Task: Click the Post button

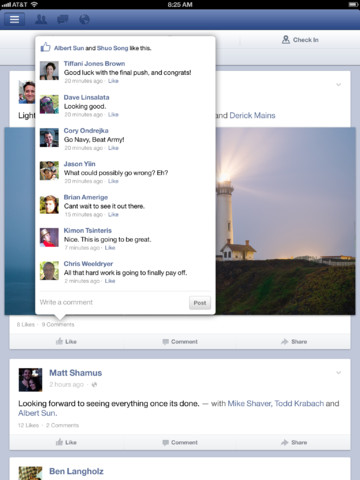Action: click(x=200, y=303)
